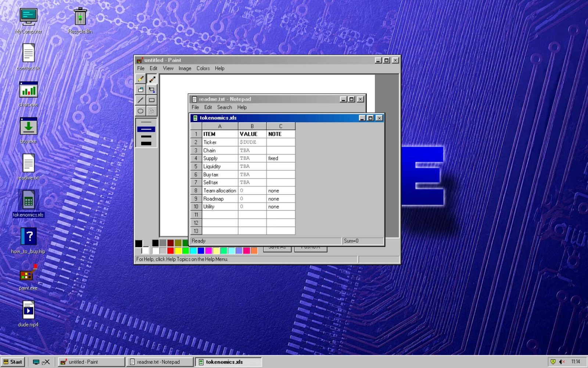This screenshot has height=368, width=588.
Task: Click the 'Liquidity' cell
Action: (220, 166)
